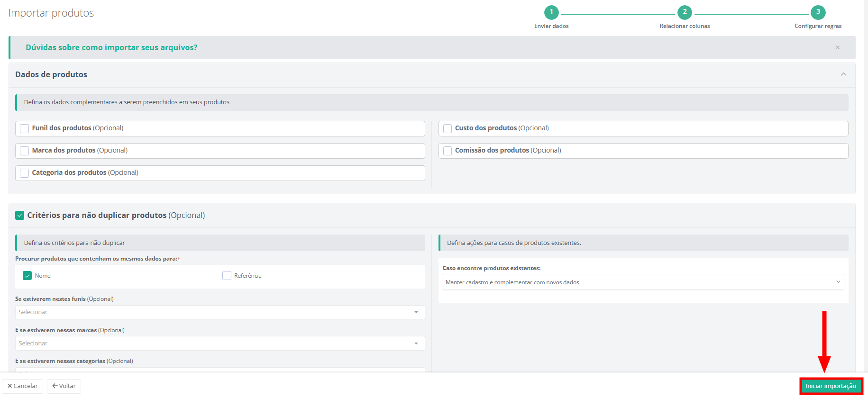Open the Dúvidas sobre como importar link

pyautogui.click(x=111, y=48)
